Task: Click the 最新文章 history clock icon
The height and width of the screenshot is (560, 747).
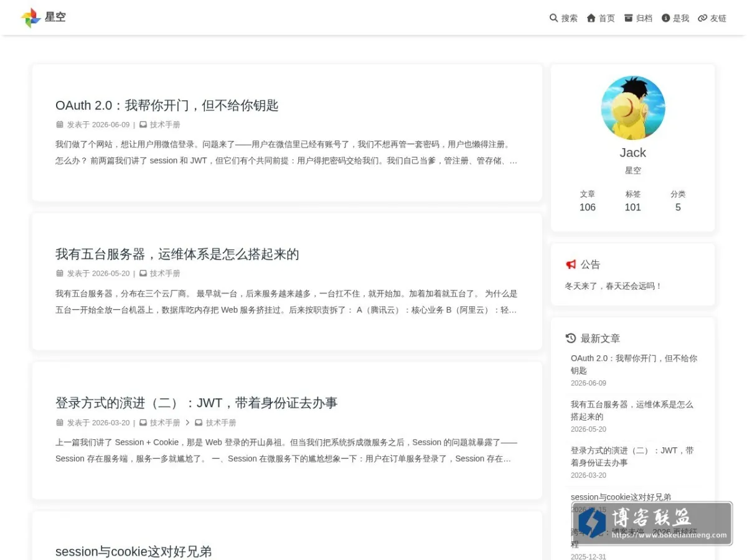Action: point(571,338)
